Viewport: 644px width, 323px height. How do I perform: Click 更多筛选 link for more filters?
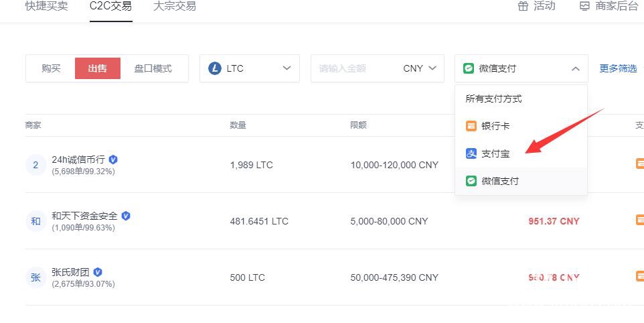[x=618, y=68]
